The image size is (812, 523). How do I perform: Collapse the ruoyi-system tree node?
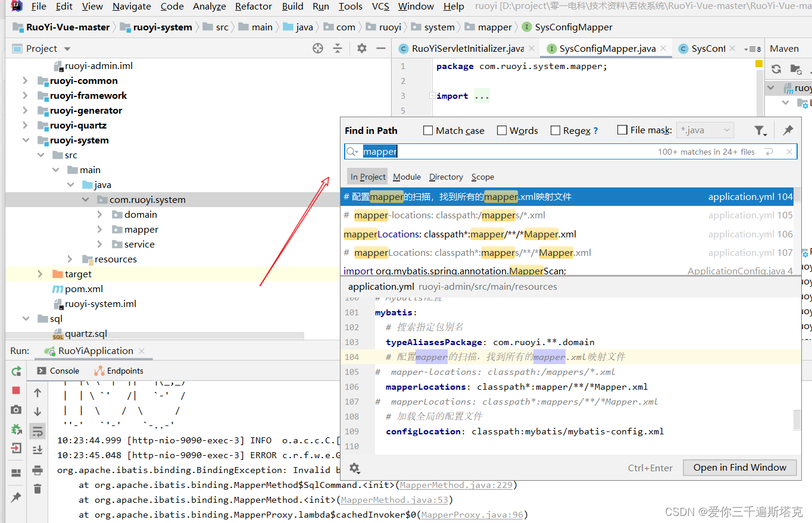pos(25,140)
